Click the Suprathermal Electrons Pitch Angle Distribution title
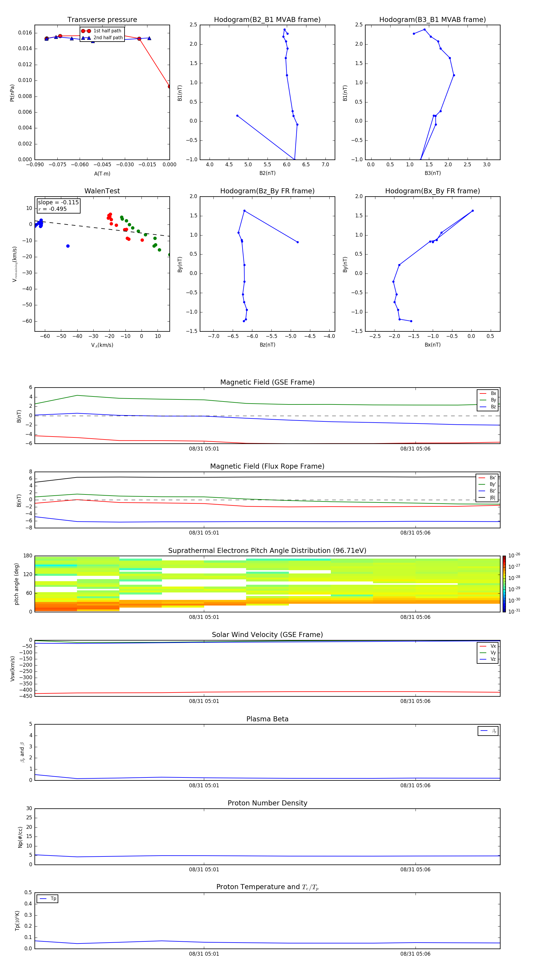Viewport: 535px width, 980px height. click(x=267, y=551)
